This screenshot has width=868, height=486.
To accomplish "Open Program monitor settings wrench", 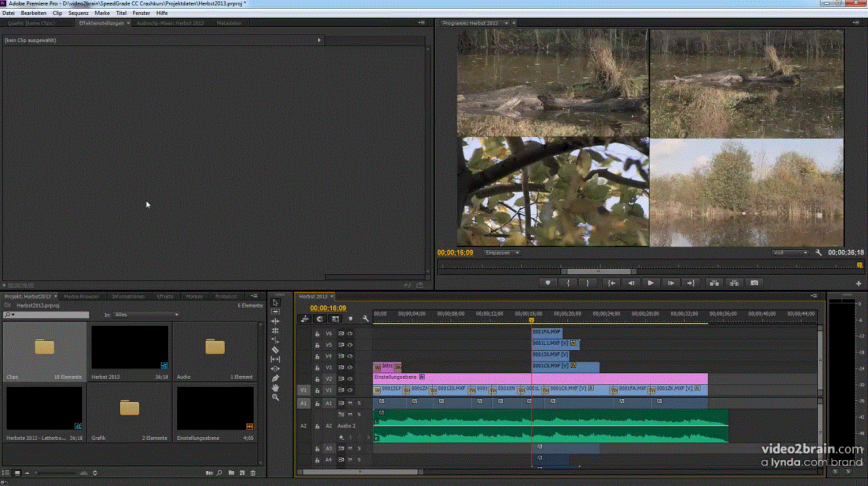I will pos(818,253).
